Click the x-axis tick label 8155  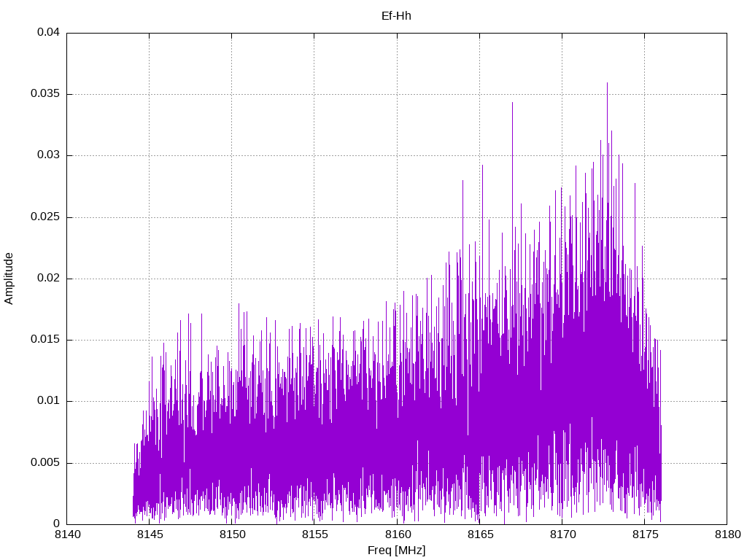coord(315,534)
